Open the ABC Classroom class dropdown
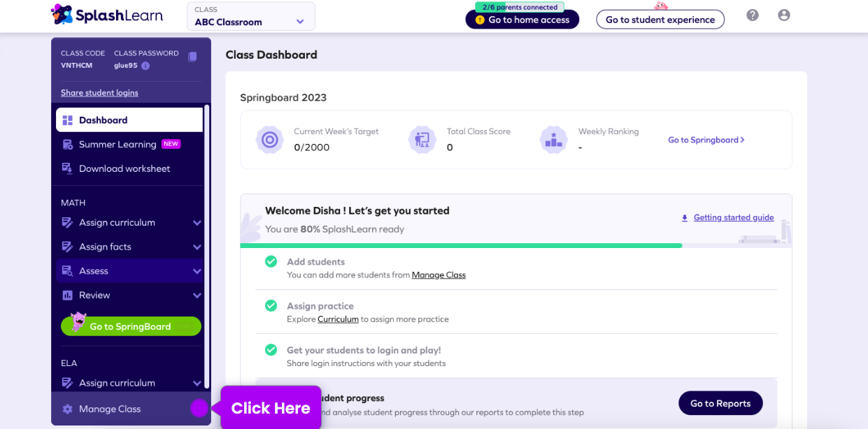Viewport: 868px width, 429px height. 250,16
